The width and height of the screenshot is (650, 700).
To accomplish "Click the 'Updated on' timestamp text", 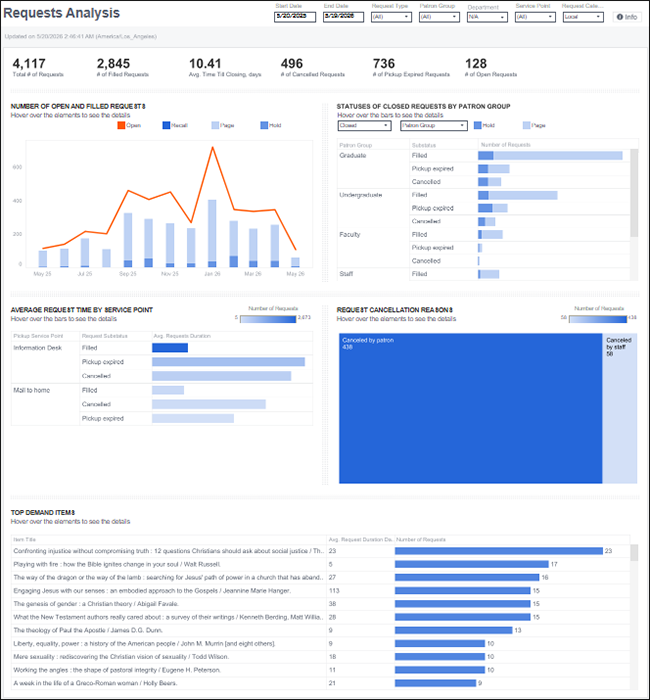I will [x=80, y=37].
